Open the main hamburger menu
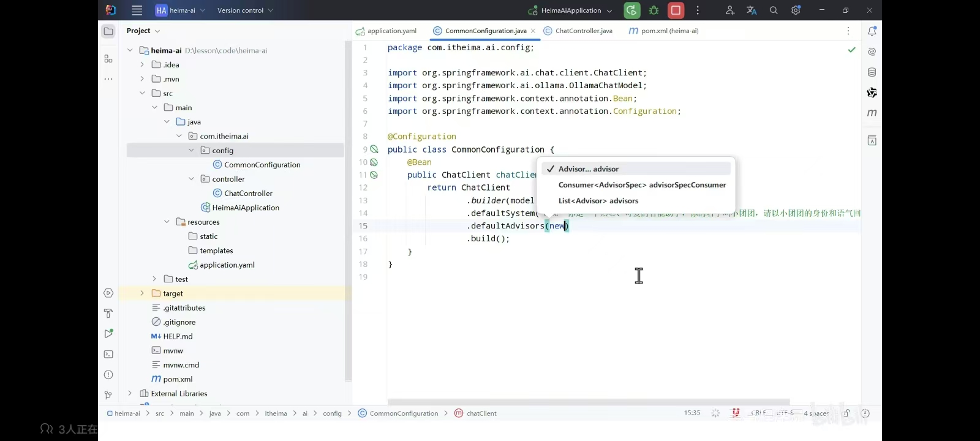 (137, 10)
